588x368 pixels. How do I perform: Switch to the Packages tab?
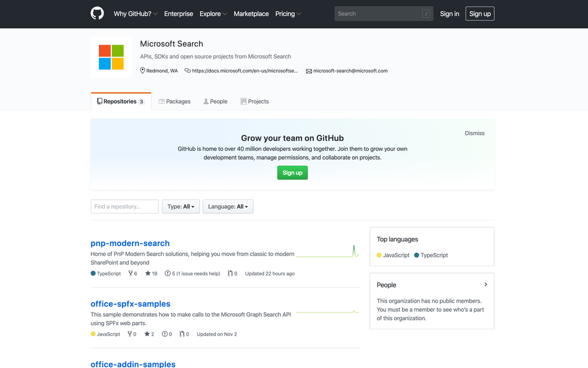click(x=174, y=101)
